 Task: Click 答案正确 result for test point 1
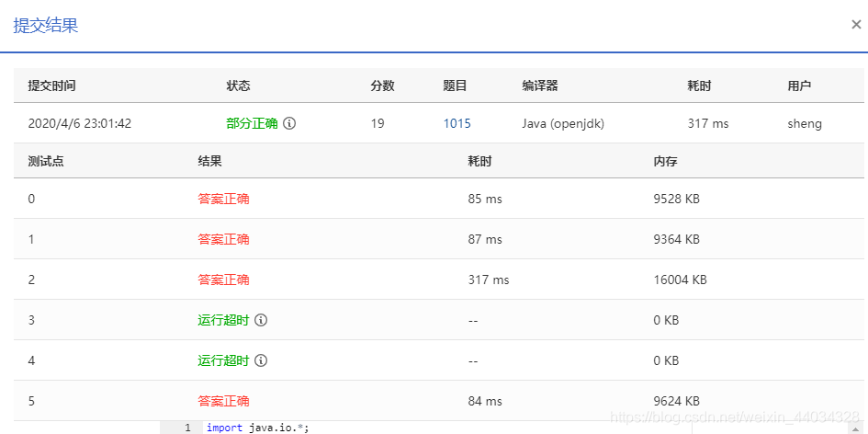tap(223, 239)
